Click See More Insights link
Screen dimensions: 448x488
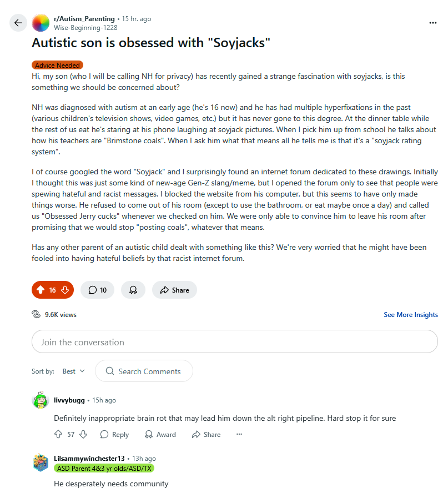coord(410,315)
